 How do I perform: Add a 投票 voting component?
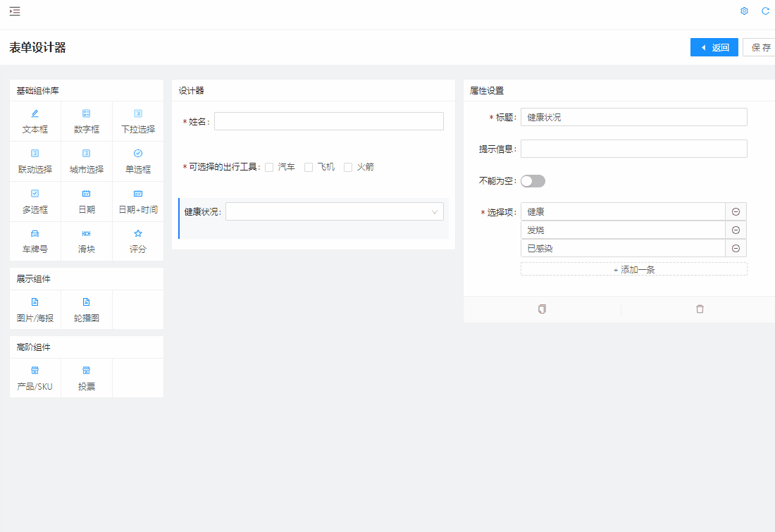tap(87, 378)
